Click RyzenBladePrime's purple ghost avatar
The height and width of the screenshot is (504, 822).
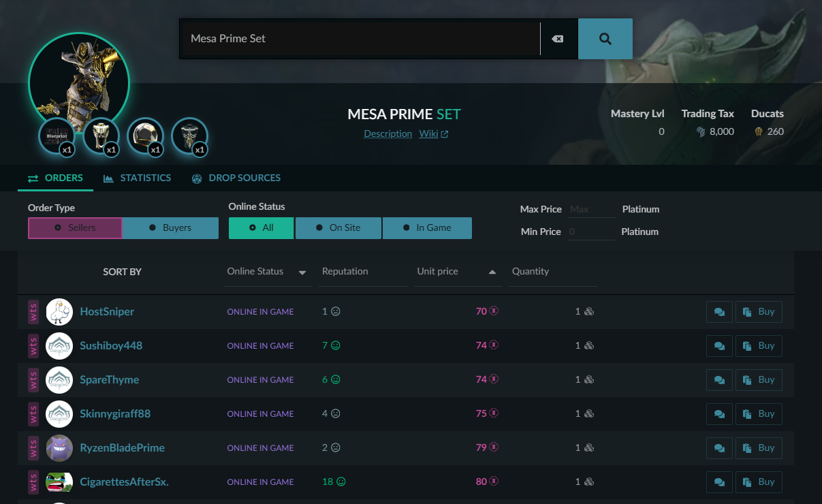[59, 448]
